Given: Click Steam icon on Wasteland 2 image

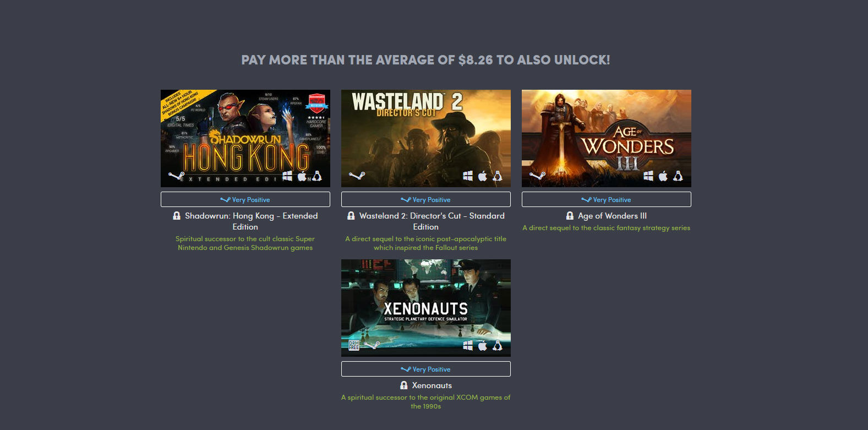Looking at the screenshot, I should coord(357,176).
